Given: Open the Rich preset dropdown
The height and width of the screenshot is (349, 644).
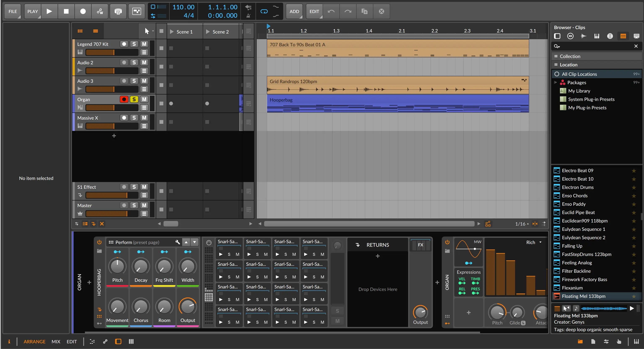Looking at the screenshot, I should 540,242.
